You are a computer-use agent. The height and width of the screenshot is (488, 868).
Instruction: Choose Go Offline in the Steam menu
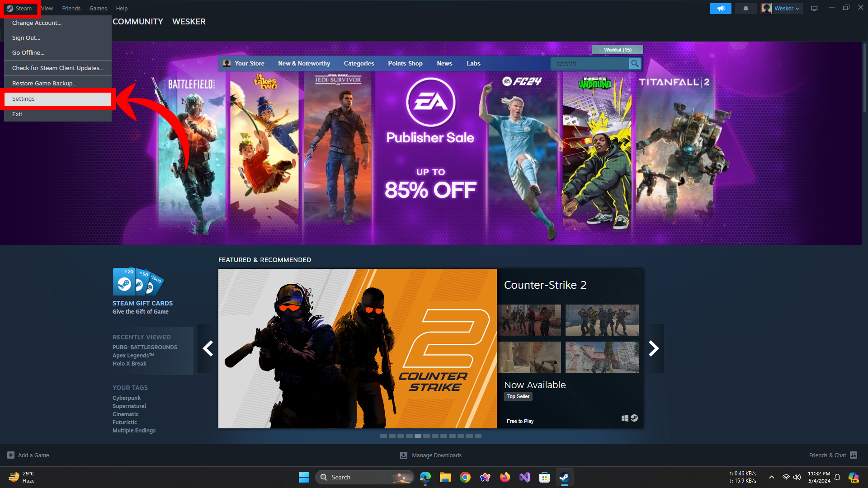click(x=28, y=53)
